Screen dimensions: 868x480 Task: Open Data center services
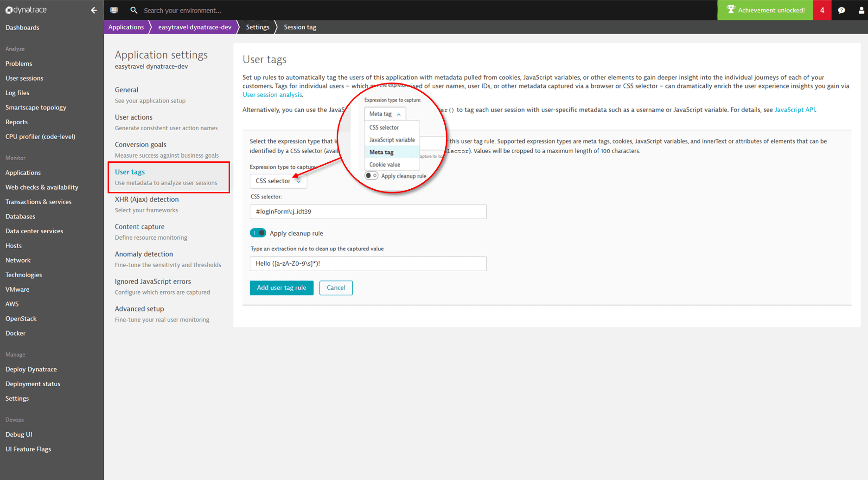pos(34,231)
